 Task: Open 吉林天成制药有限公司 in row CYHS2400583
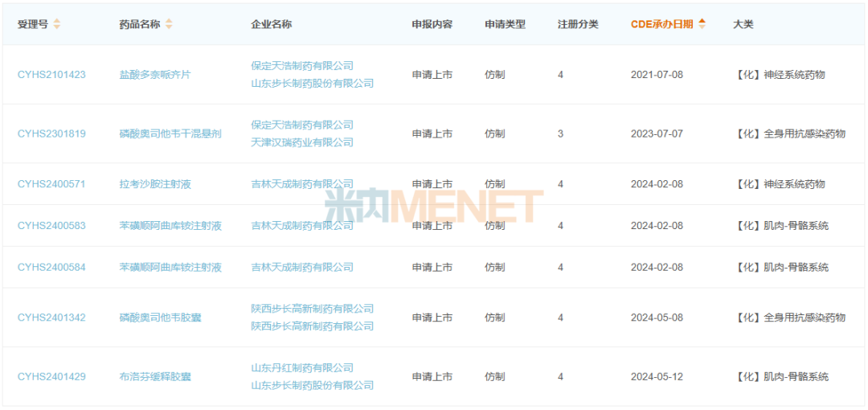tap(302, 225)
